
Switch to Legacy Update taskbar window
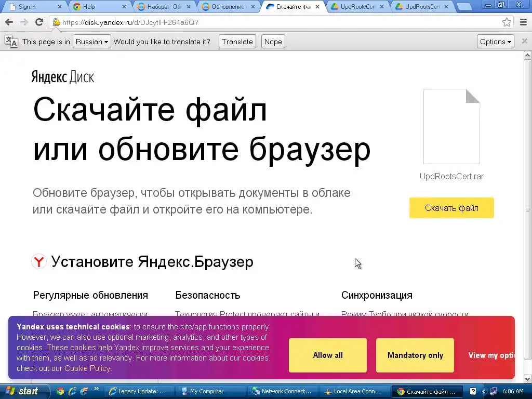138,391
